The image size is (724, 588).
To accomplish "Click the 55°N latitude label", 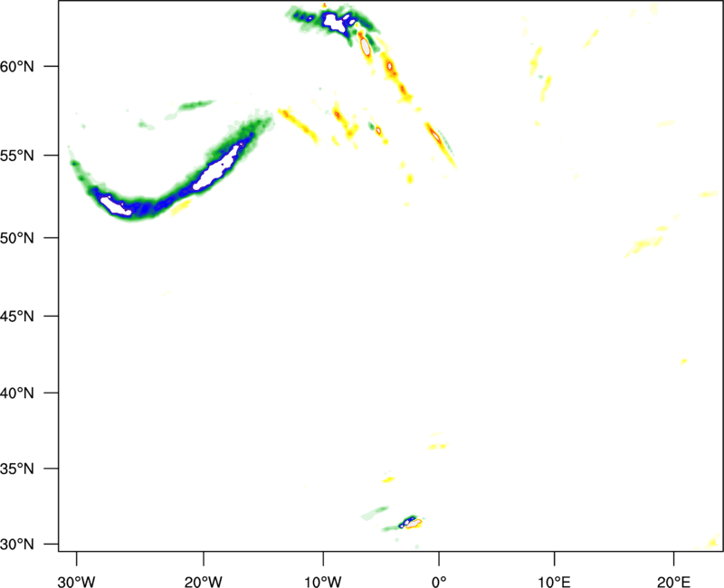I will [17, 156].
